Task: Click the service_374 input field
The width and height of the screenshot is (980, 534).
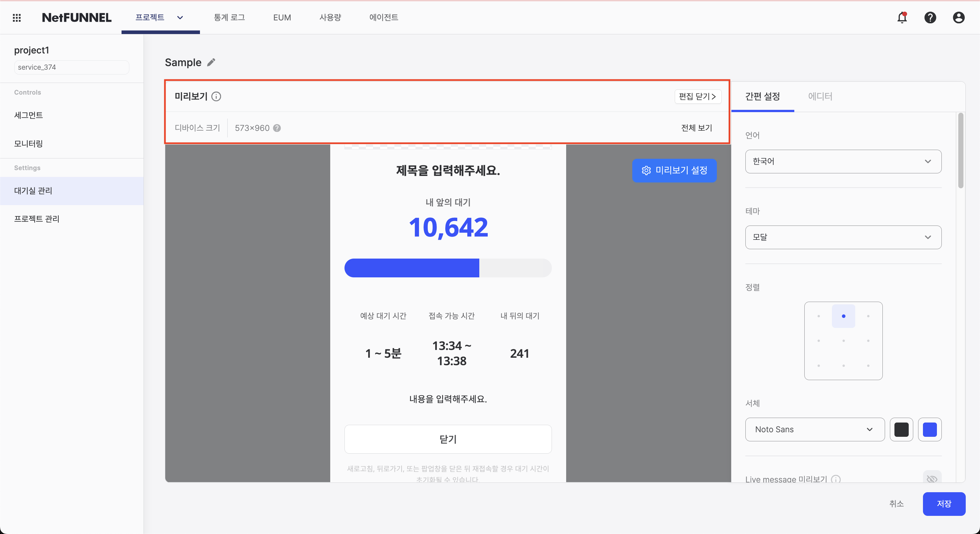Action: coord(71,67)
